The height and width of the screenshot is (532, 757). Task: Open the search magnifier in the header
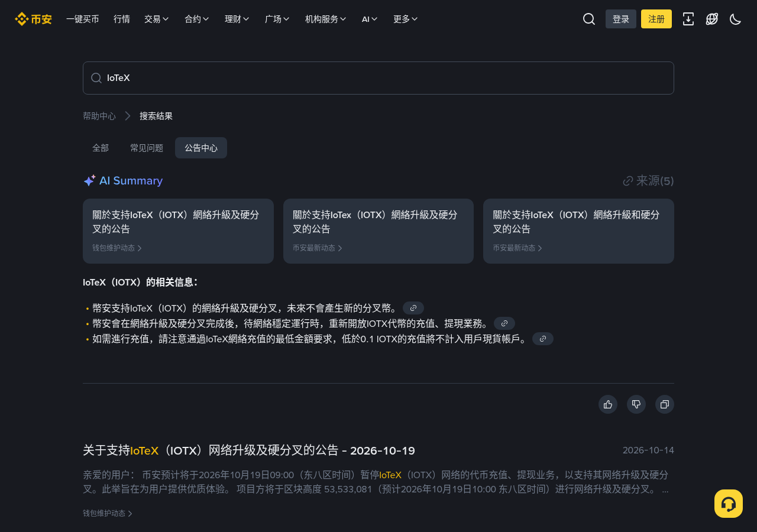point(589,19)
